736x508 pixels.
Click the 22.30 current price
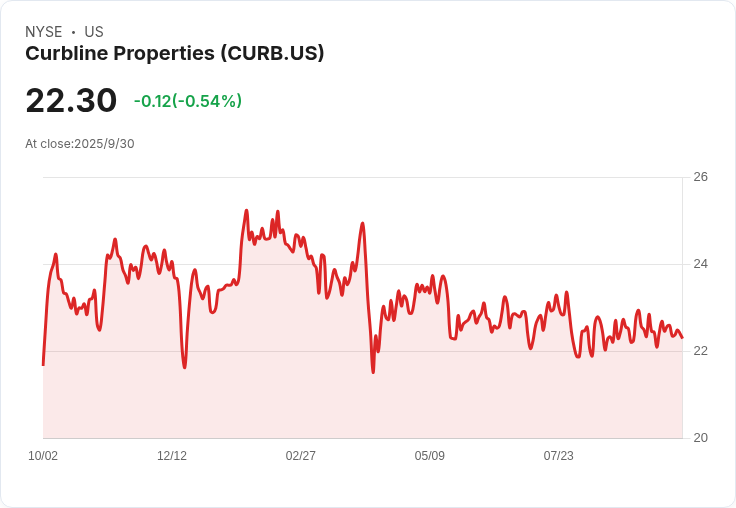pos(71,100)
